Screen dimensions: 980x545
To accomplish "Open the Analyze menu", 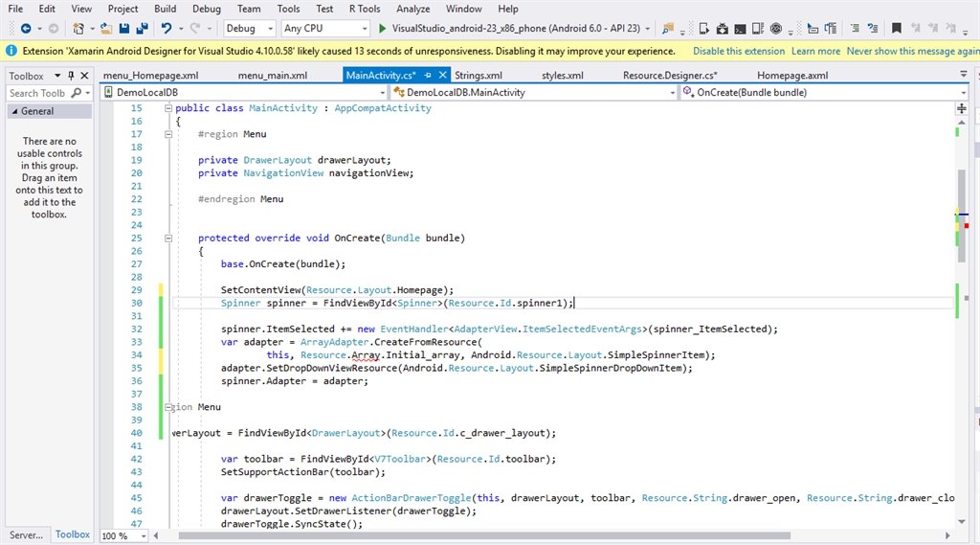I will [413, 9].
